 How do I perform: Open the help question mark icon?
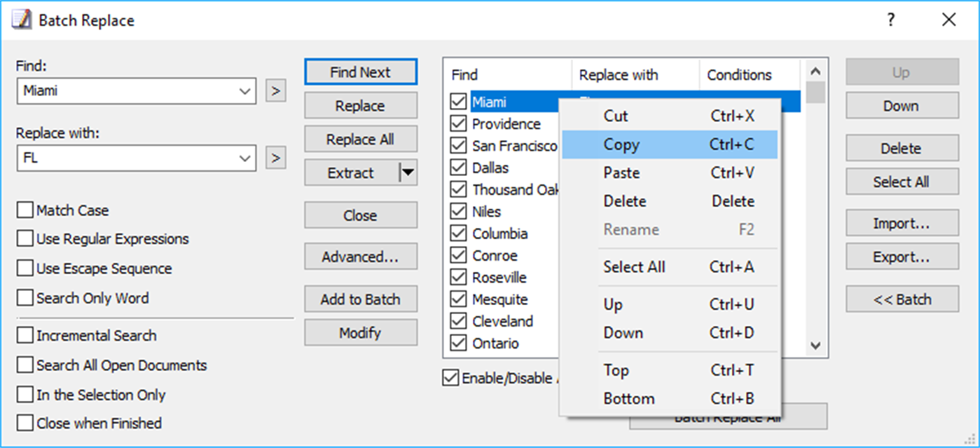click(890, 20)
